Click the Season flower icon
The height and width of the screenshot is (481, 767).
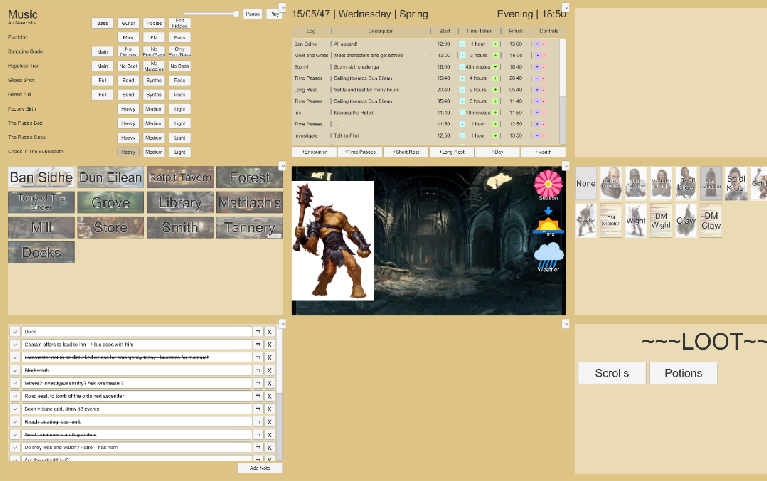click(x=547, y=185)
